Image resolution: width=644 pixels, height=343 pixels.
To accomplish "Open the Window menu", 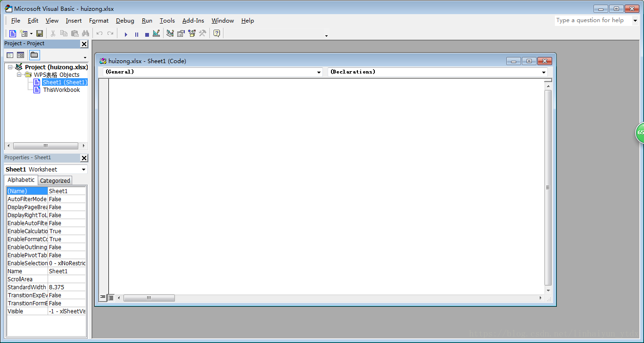I will [x=223, y=21].
